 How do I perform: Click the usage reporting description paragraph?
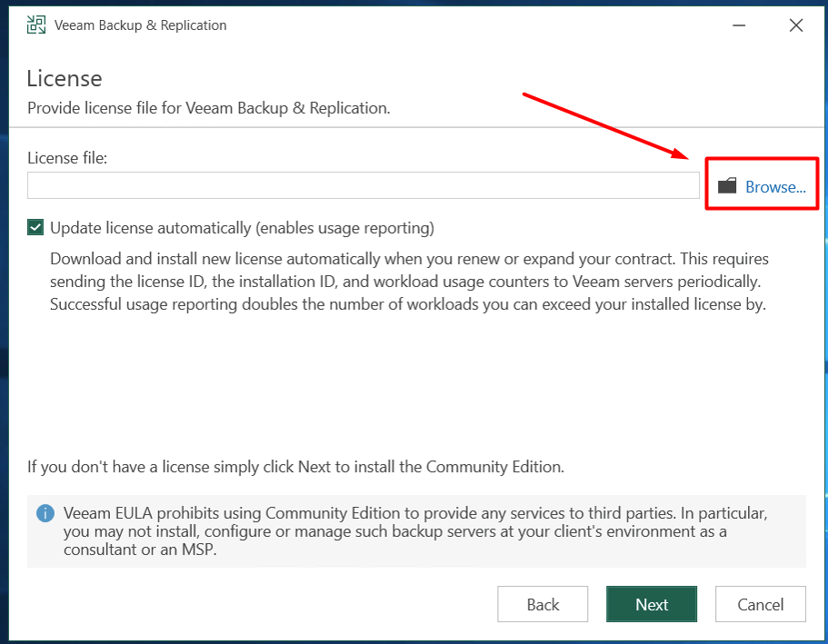point(409,282)
